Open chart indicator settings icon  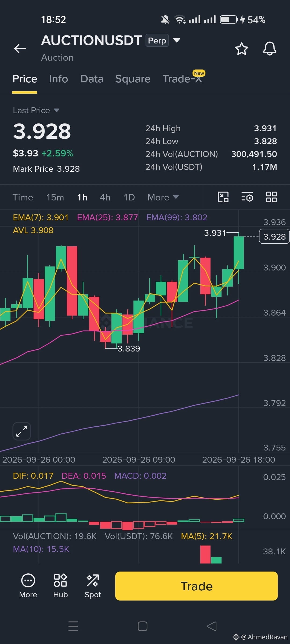[247, 197]
